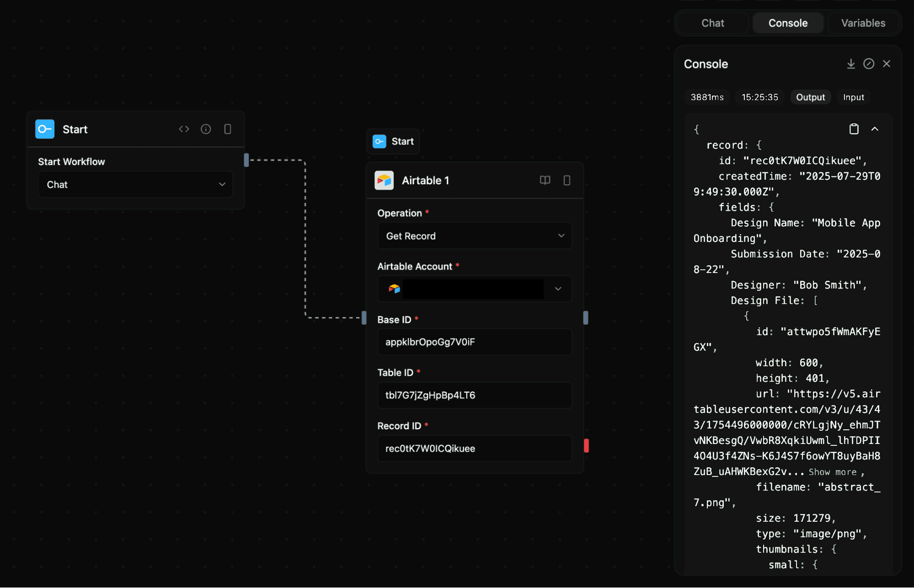Screen dimensions: 914x588
Task: Download the console log
Action: click(851, 64)
